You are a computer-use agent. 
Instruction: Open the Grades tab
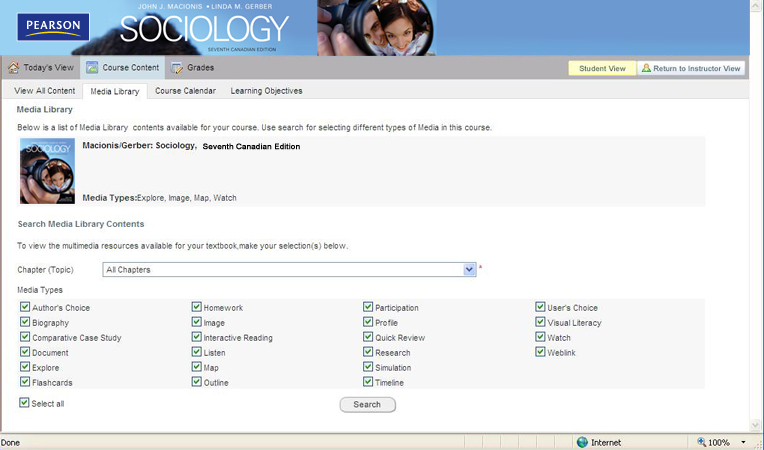[x=192, y=68]
